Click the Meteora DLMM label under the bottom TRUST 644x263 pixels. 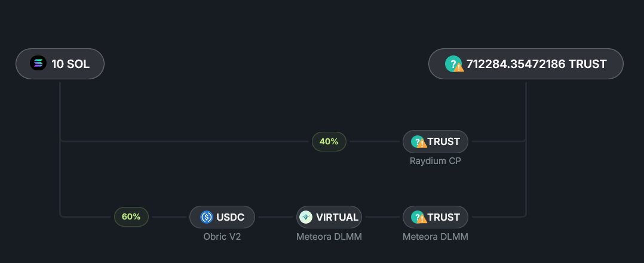coord(436,237)
